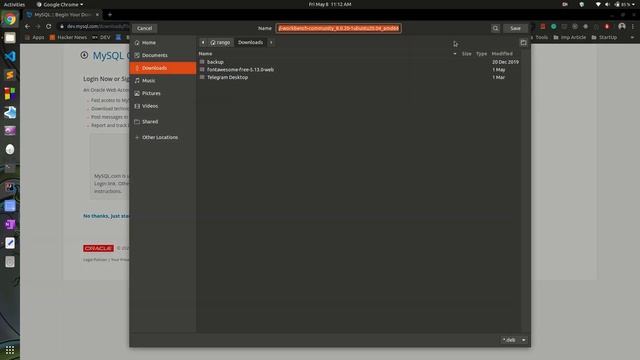Click the path bar forward arrow
640x360 pixels.
click(271, 42)
